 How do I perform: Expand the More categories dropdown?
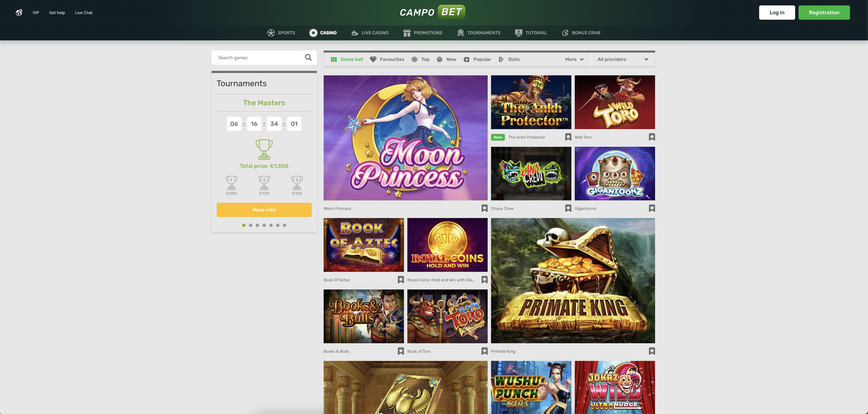click(x=575, y=59)
